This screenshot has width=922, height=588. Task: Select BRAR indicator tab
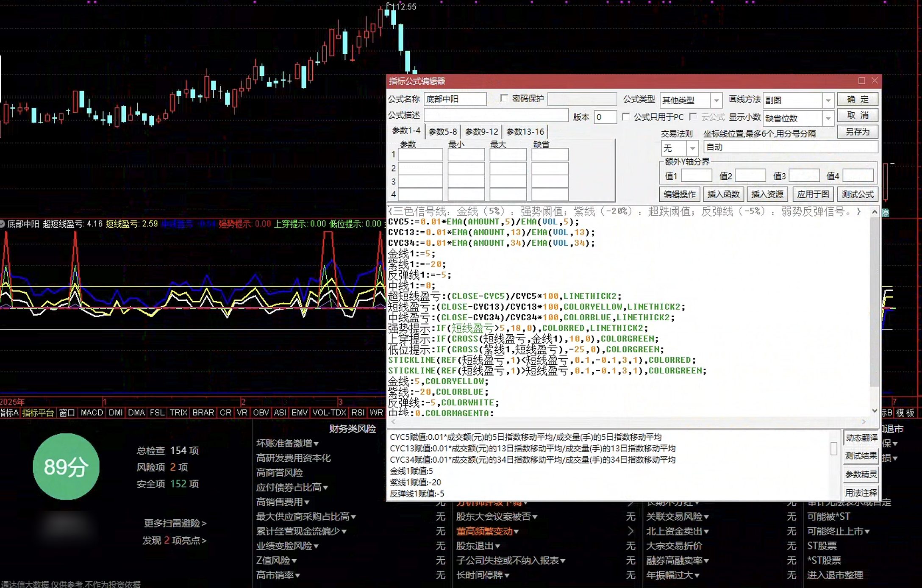tap(203, 413)
